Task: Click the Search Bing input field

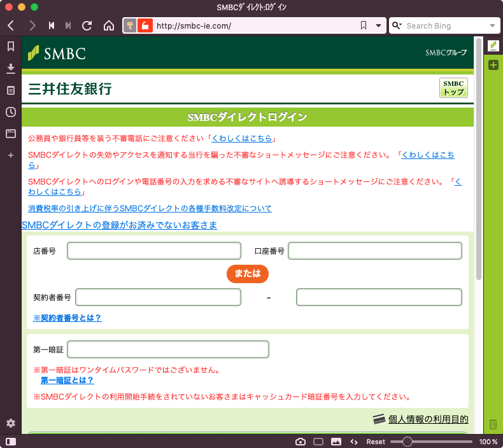Action: 446,25
